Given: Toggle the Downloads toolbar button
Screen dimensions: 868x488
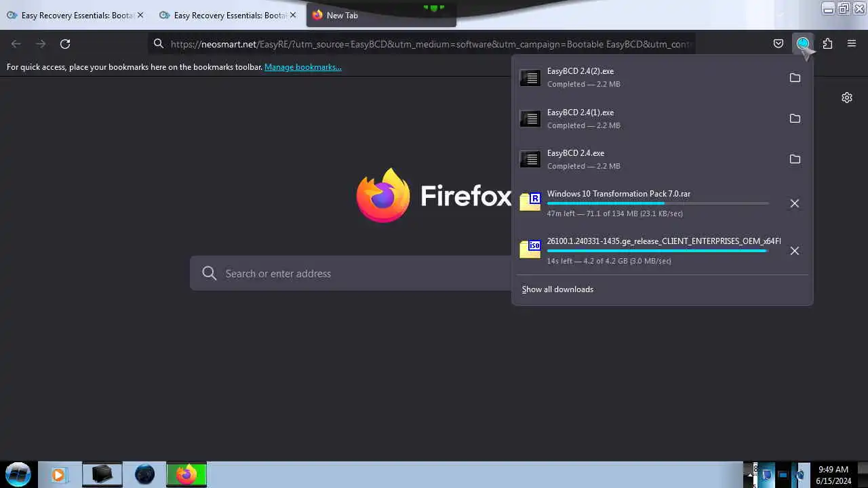Looking at the screenshot, I should [803, 44].
